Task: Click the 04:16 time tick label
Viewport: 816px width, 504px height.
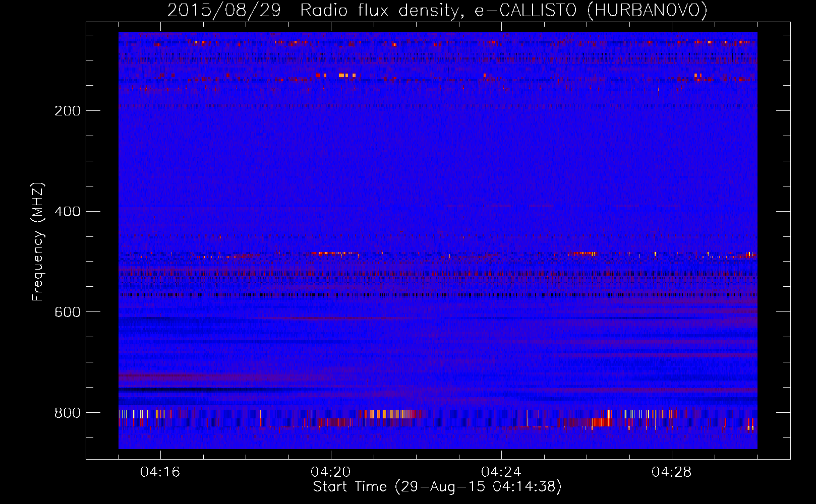Action: coord(160,472)
